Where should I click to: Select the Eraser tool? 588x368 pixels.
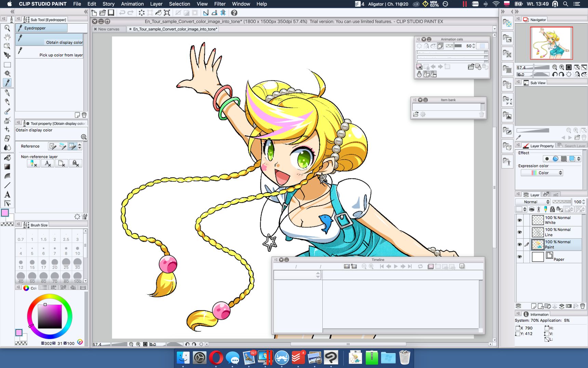pyautogui.click(x=7, y=138)
